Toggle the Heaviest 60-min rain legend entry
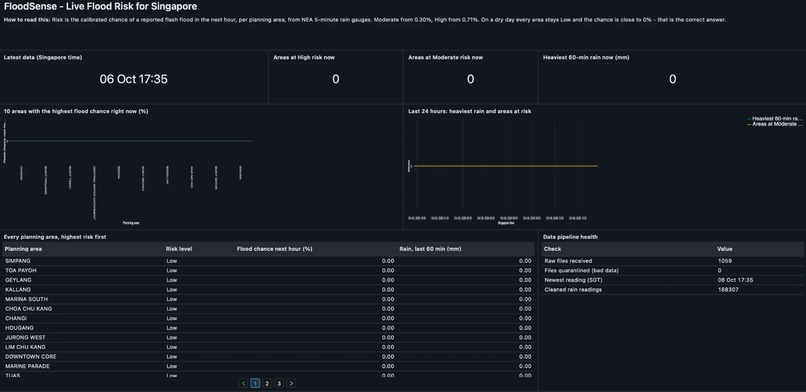Image resolution: width=806 pixels, height=392 pixels. coord(775,118)
